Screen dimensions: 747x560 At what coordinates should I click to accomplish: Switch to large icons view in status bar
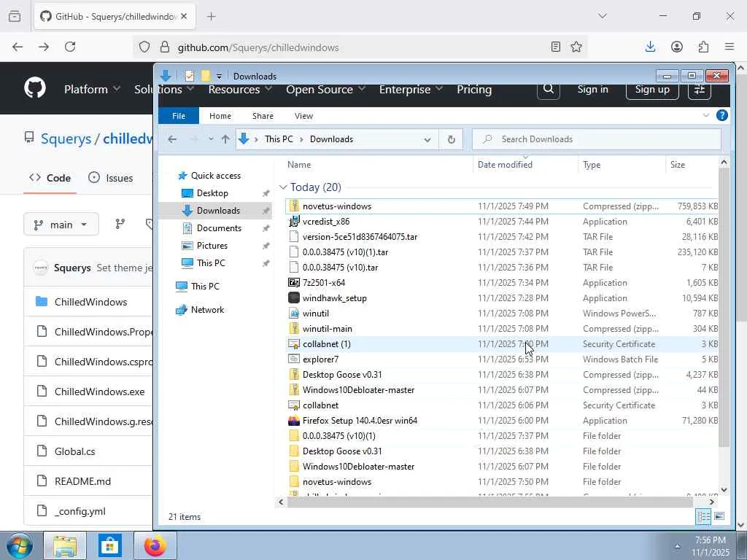[x=719, y=517]
